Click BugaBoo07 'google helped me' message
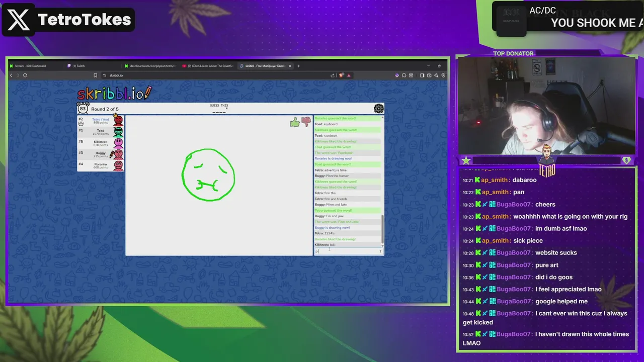Viewport: 644px width, 362px height. (x=525, y=301)
